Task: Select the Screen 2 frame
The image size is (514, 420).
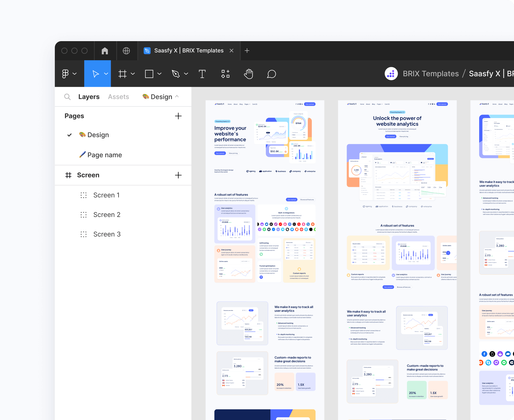Action: 107,214
